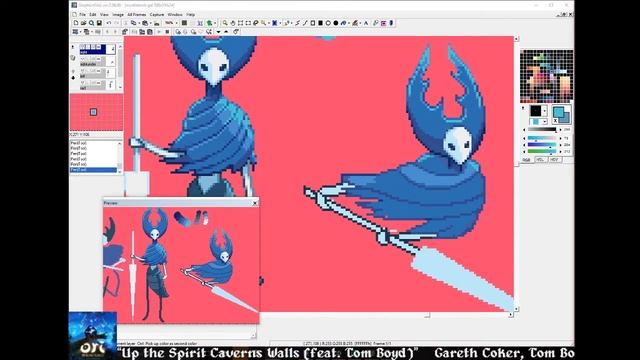Select the Rectangular selection tool
The width and height of the screenshot is (640, 360).
coord(248,23)
